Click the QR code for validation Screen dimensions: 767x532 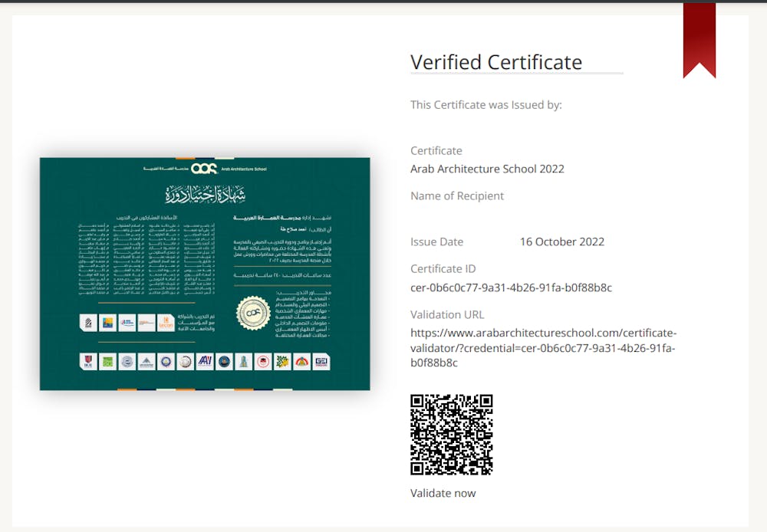pyautogui.click(x=452, y=435)
